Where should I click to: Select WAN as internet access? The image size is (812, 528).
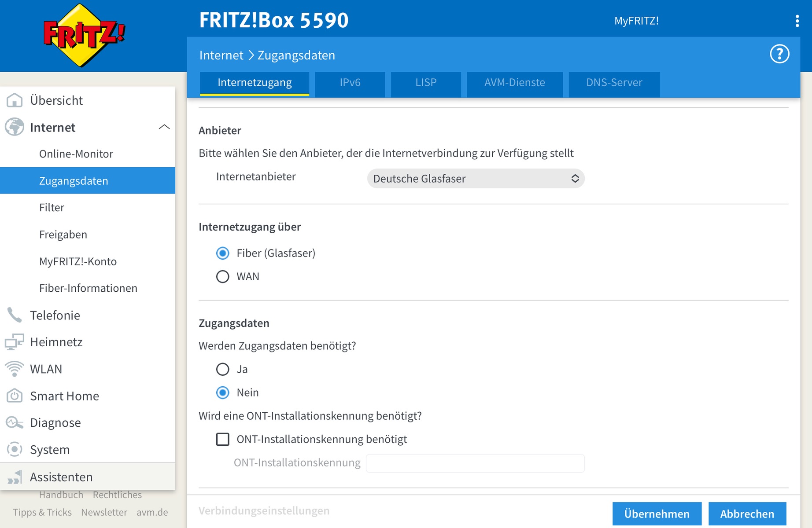coord(223,276)
